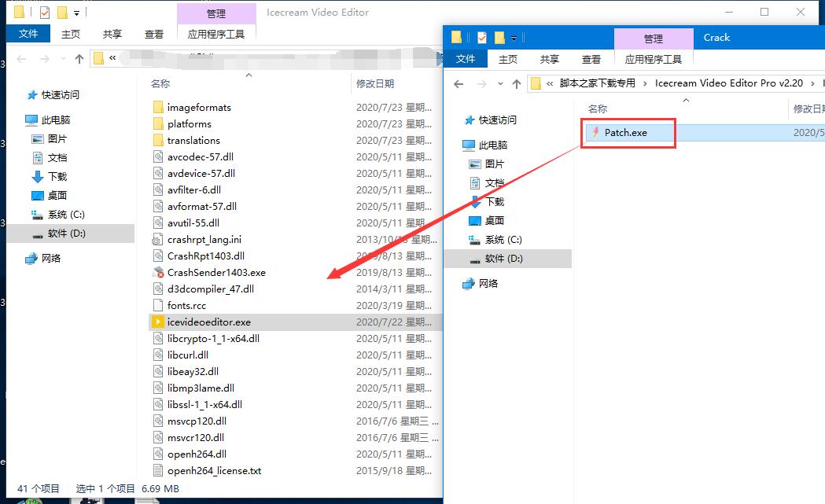
Task: Sort by 修改日期 column in Icecream window
Action: [x=374, y=83]
